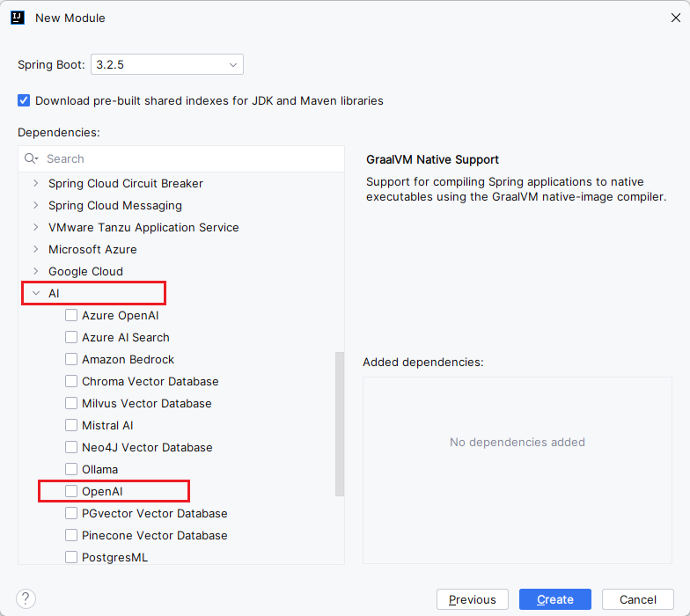Image resolution: width=690 pixels, height=616 pixels.
Task: Click the 'Spring Boot:' label
Action: pyautogui.click(x=51, y=65)
